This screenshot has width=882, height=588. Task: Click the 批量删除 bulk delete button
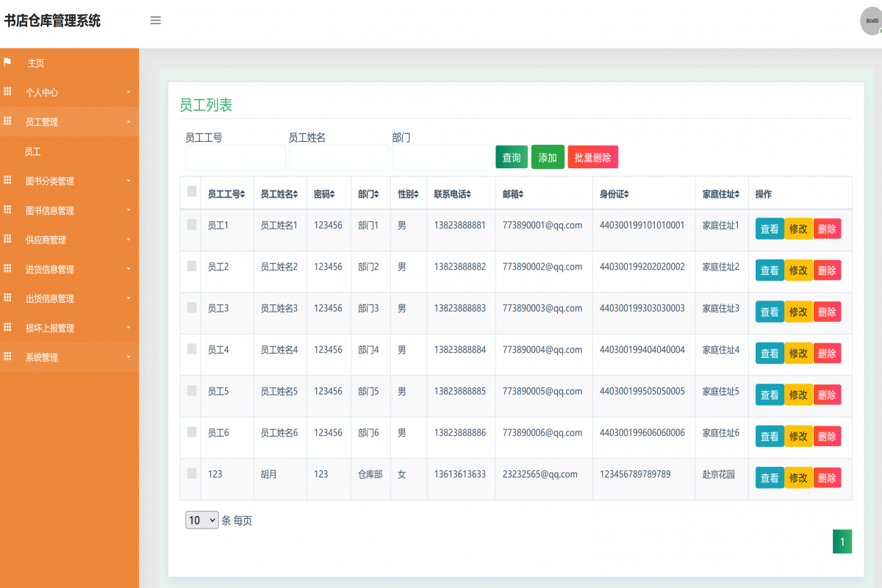click(x=592, y=157)
